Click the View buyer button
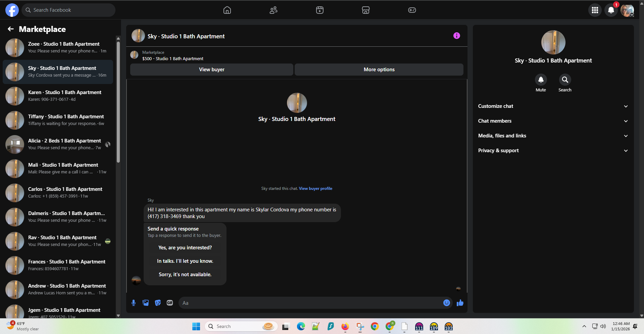This screenshot has width=644, height=334. (x=212, y=70)
